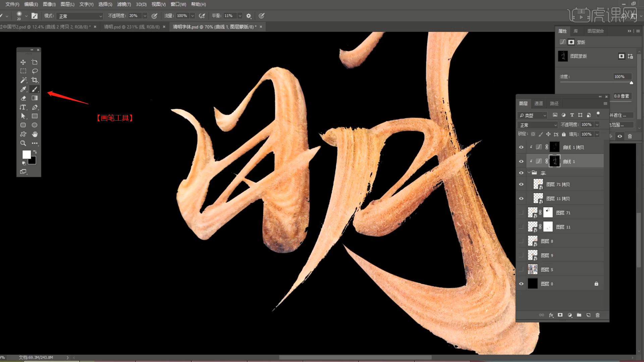Open layer style fx menu

(551, 315)
